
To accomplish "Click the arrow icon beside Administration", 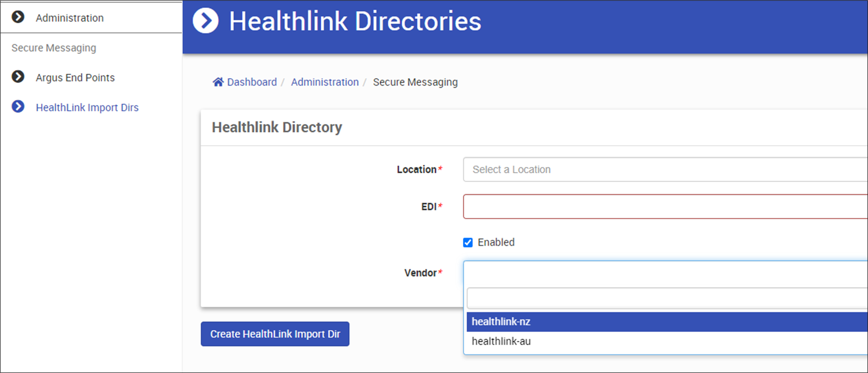I will click(x=18, y=17).
